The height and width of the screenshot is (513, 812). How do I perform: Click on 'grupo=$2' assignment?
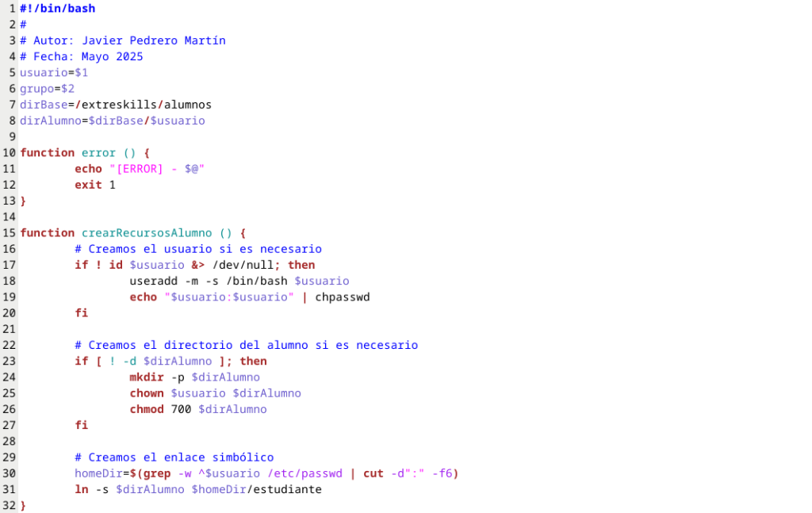pos(48,88)
